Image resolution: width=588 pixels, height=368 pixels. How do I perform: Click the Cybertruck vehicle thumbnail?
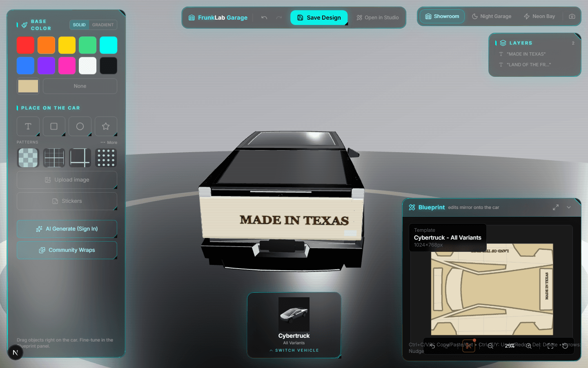(x=294, y=314)
